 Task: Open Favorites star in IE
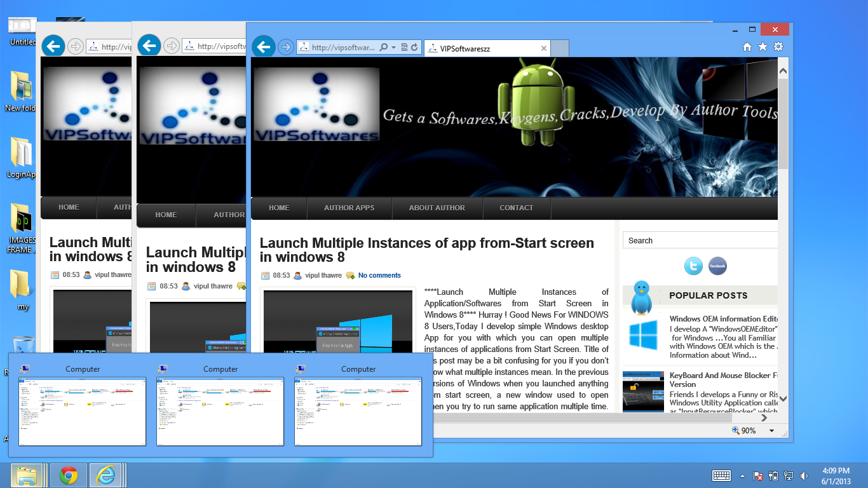[763, 47]
